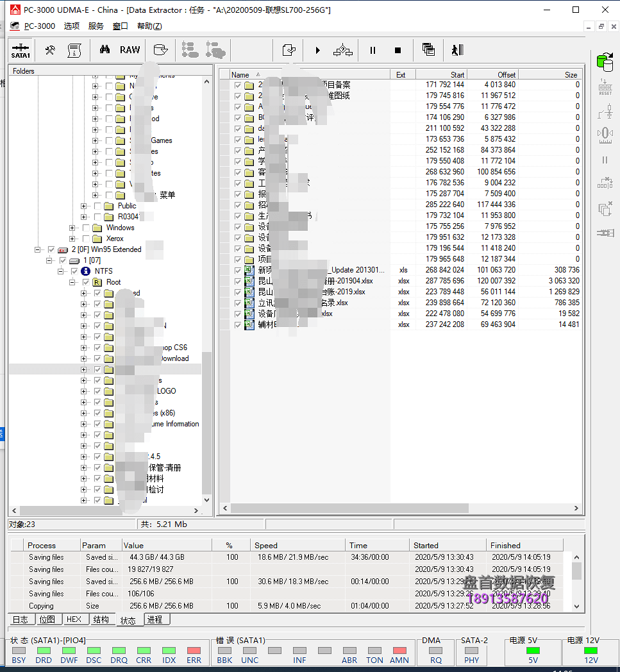Click the green BSY status indicator
The height and width of the screenshot is (672, 620).
coord(19,651)
